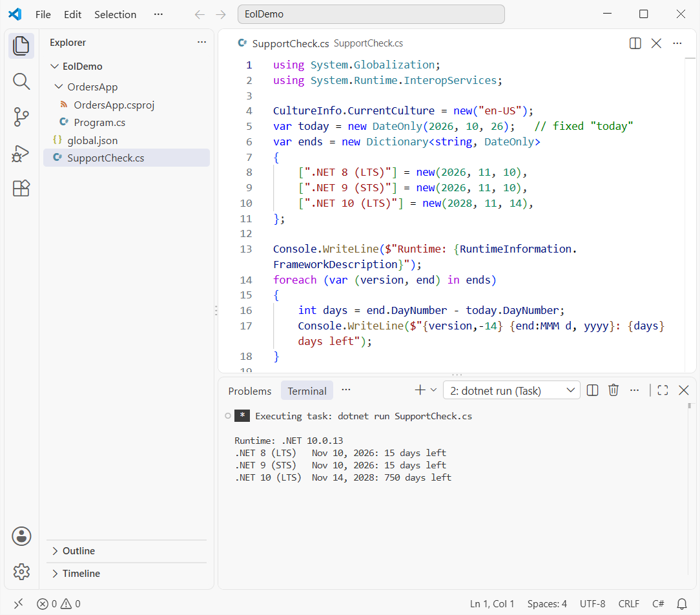Change indentation via Spaces: 4
This screenshot has width=700, height=615.
547,604
